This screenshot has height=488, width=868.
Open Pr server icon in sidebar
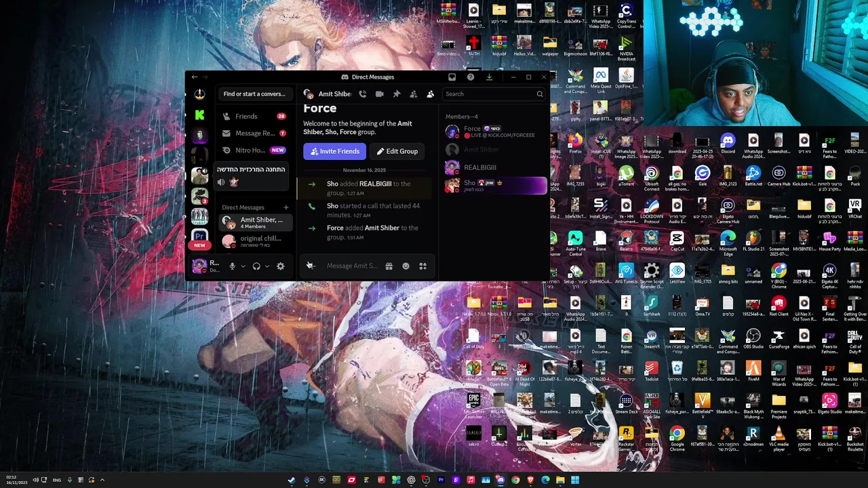pos(199,237)
